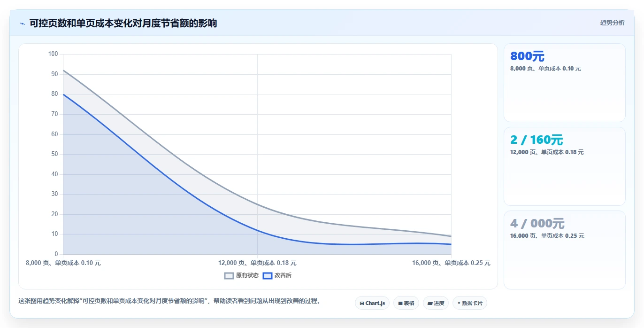Viewport: 644px width, 328px height.
Task: Select the 2 / 160元 data card value
Action: point(537,140)
